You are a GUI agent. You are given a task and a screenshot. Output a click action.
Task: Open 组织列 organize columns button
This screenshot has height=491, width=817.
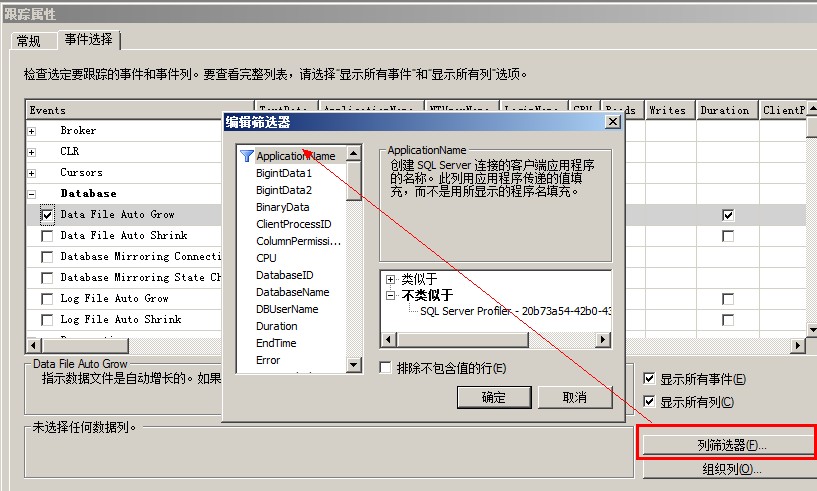pos(732,469)
